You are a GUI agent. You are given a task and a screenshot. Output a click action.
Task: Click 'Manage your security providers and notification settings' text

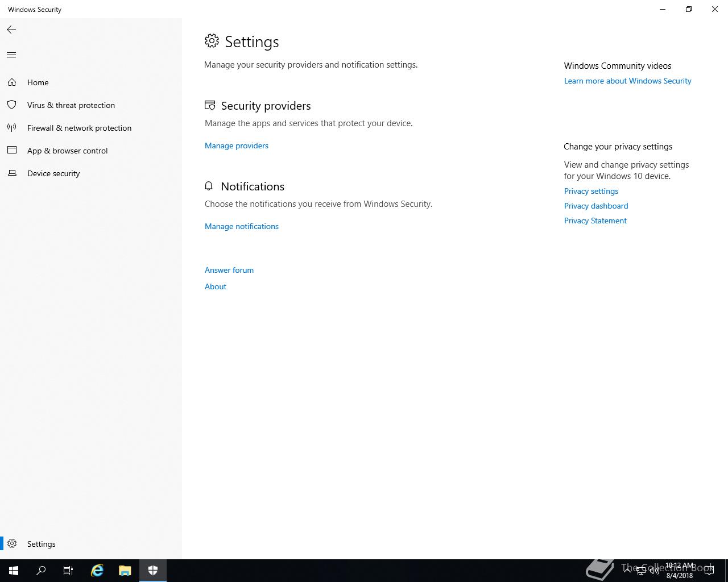pyautogui.click(x=311, y=65)
